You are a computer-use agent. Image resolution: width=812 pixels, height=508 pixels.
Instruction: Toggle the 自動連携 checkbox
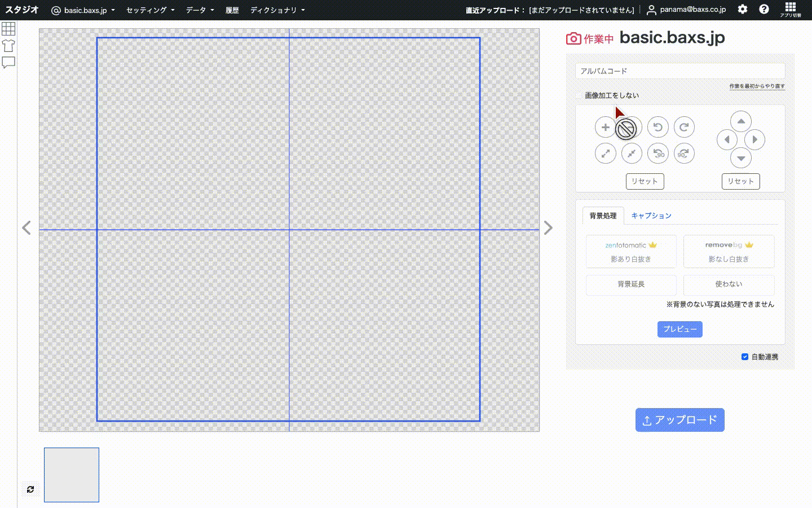pos(745,357)
